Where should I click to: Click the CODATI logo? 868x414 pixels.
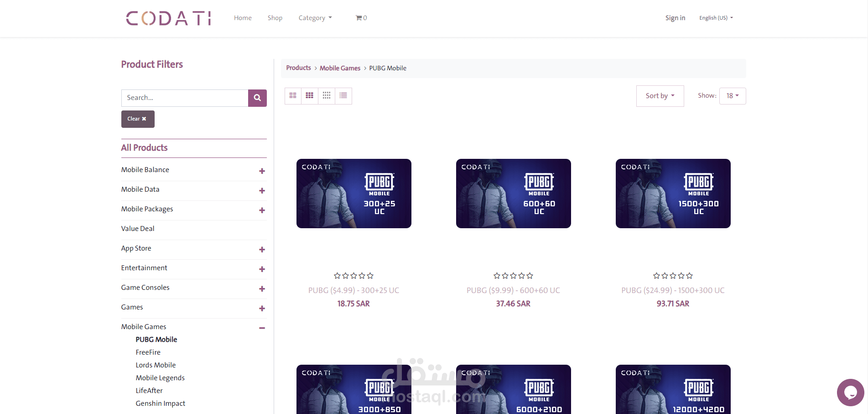tap(168, 18)
